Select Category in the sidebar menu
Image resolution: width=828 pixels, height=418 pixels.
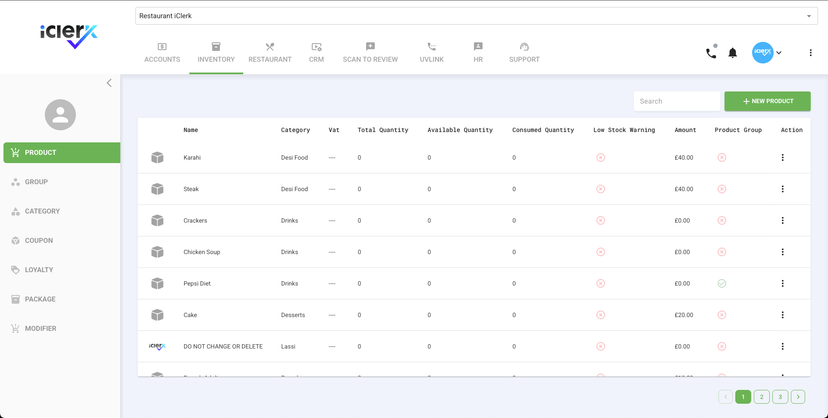pos(42,211)
